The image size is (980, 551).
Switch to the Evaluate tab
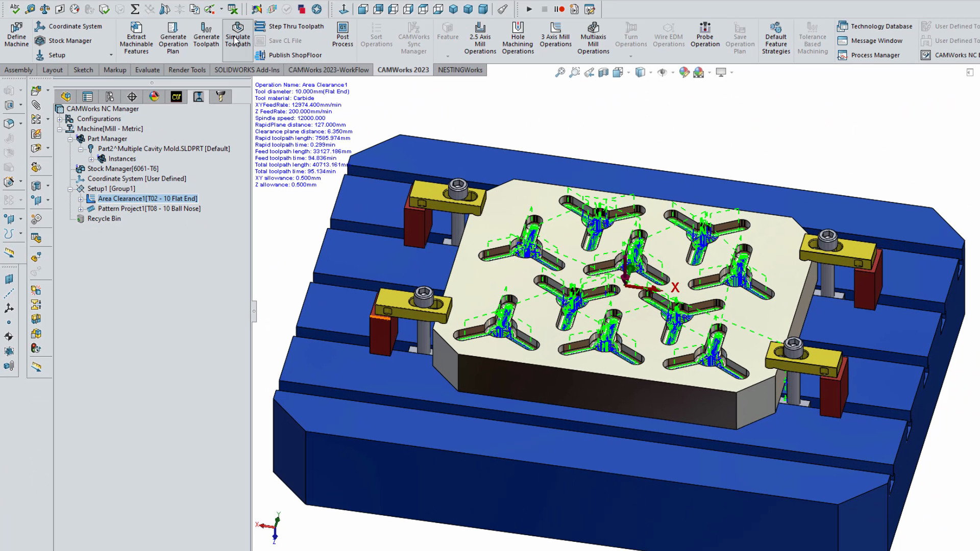(x=147, y=70)
